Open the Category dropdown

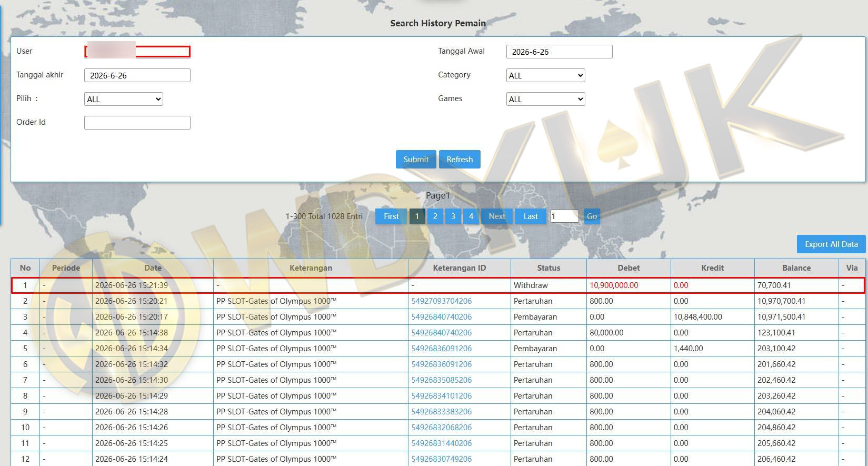coord(545,75)
